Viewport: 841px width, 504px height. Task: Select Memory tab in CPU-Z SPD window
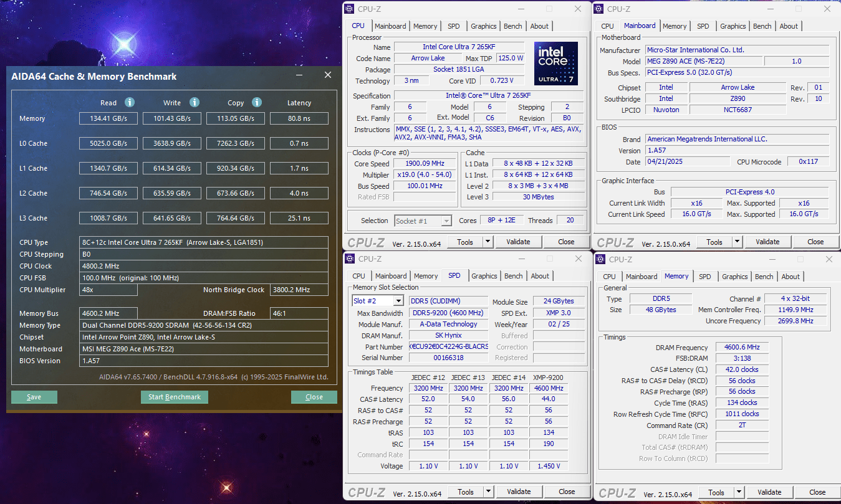coord(426,276)
